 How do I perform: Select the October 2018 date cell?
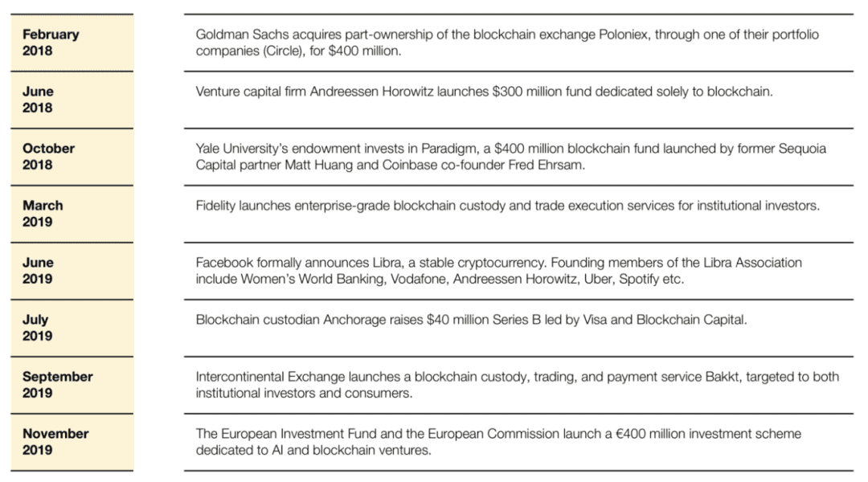[72, 157]
